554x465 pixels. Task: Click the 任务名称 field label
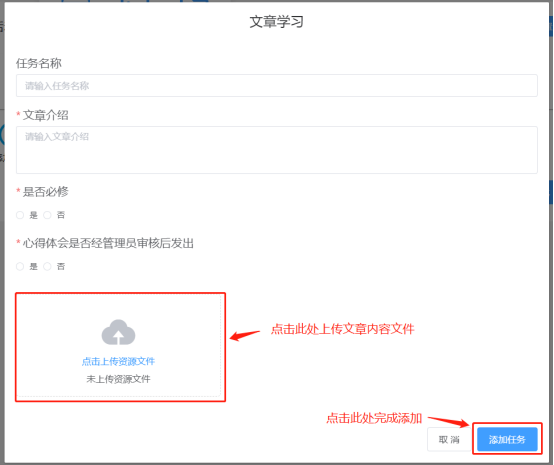coord(39,63)
